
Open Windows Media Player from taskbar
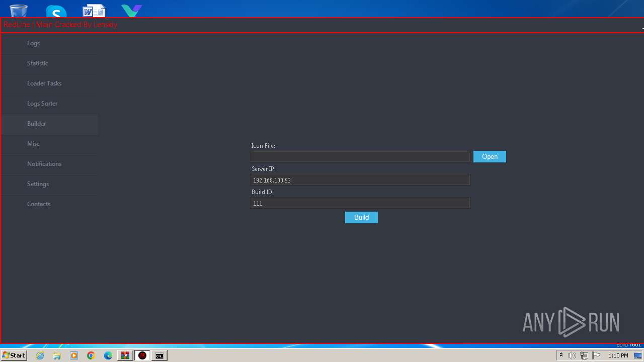coord(74,355)
